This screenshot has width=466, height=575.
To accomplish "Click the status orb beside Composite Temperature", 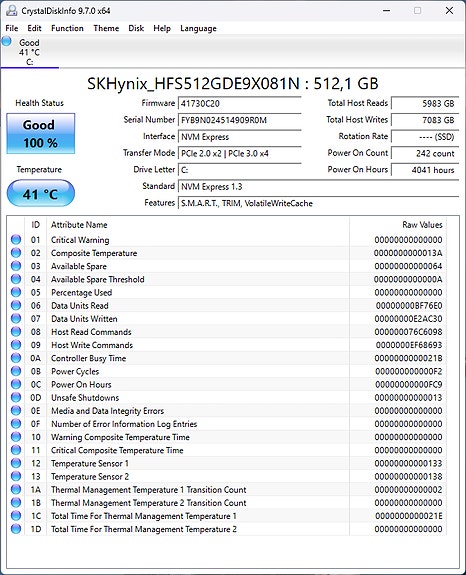I will (x=16, y=253).
